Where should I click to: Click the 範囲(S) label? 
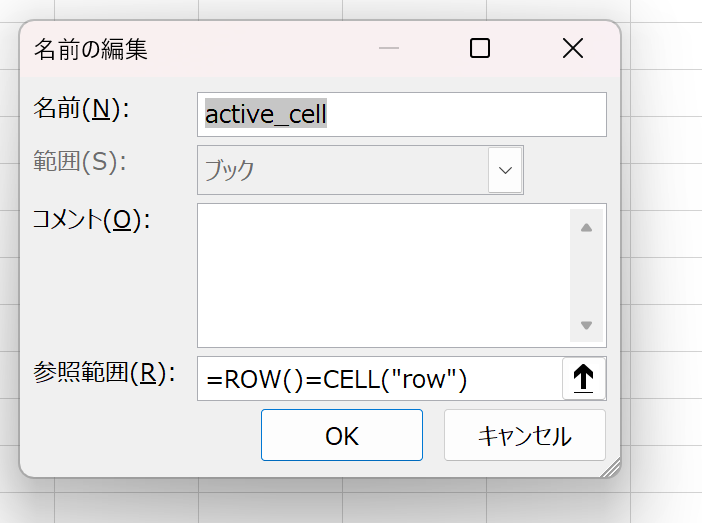point(80,163)
